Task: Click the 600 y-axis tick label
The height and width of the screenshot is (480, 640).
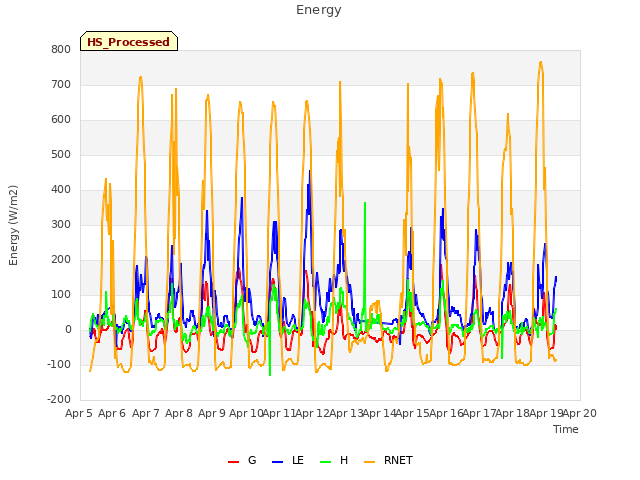Action: (x=61, y=120)
